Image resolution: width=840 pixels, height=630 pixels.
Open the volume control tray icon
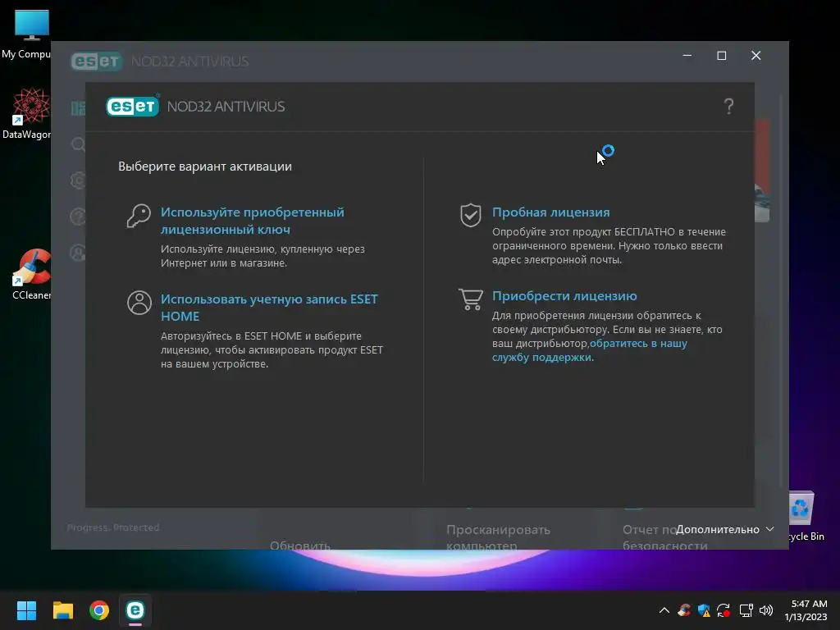(766, 610)
